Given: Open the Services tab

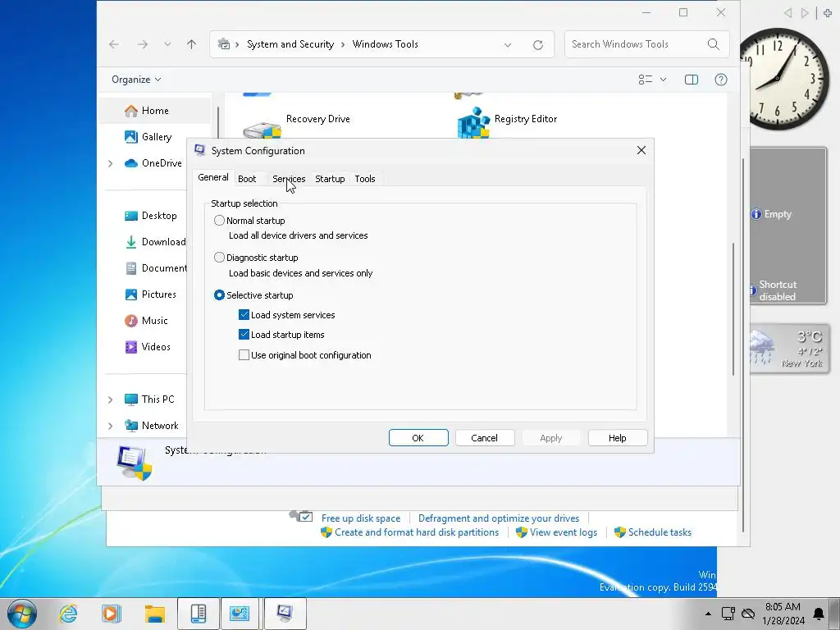Looking at the screenshot, I should [289, 179].
